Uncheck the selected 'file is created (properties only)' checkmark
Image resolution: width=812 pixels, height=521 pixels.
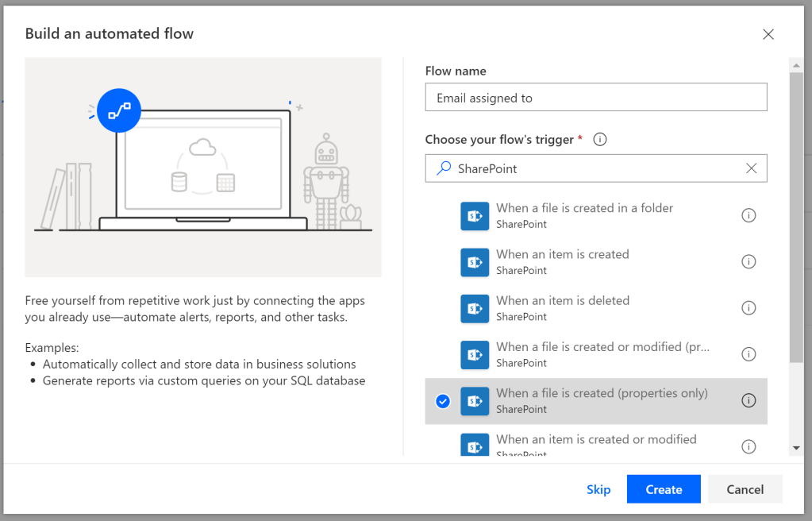tap(443, 401)
